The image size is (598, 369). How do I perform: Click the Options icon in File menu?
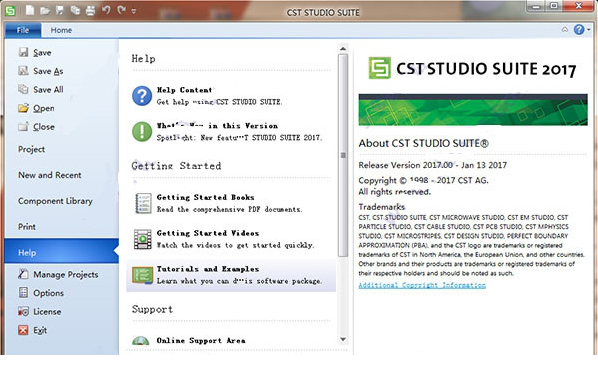(x=24, y=292)
